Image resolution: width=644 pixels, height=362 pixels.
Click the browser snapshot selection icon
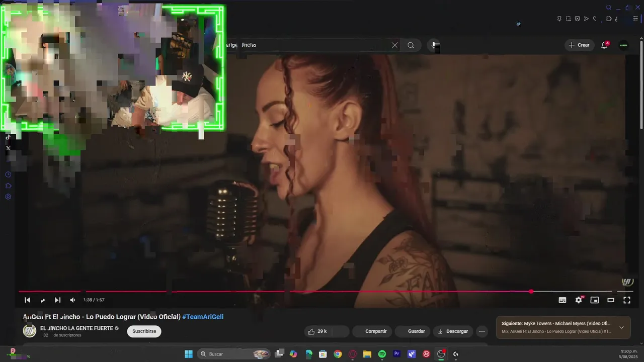pos(568,19)
